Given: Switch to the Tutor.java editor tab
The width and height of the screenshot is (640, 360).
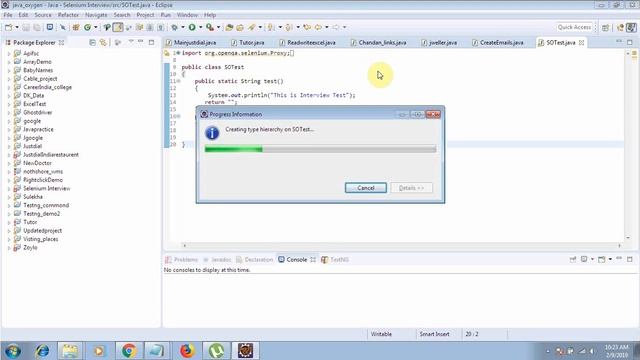Looking at the screenshot, I should (x=248, y=42).
